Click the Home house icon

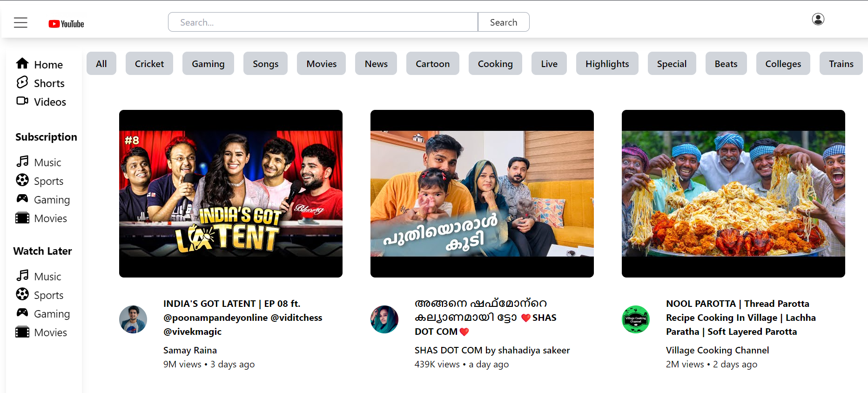[x=22, y=63]
